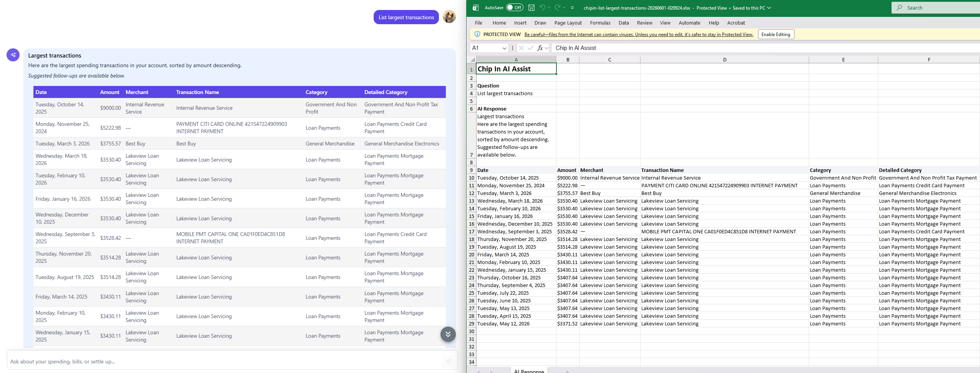
Task: Open the View ribbon tab
Action: click(665, 23)
